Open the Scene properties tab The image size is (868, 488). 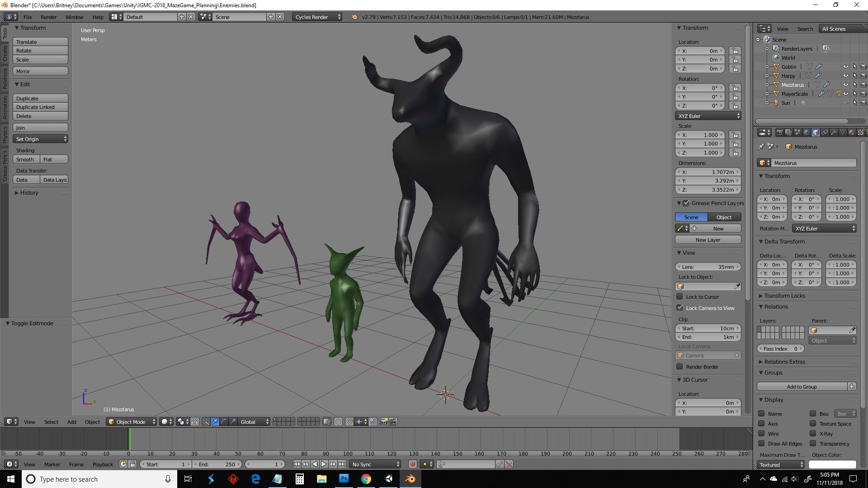click(797, 132)
